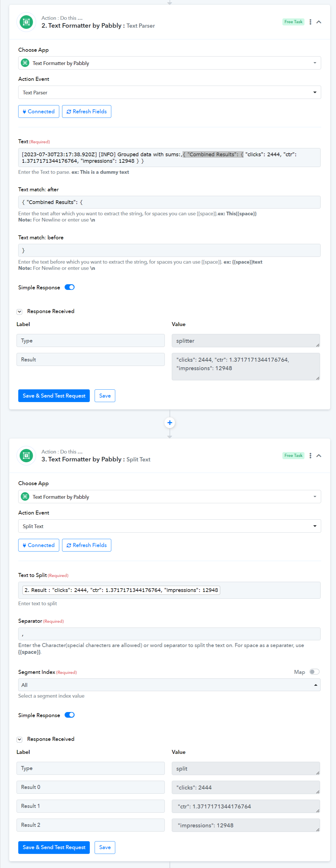This screenshot has width=336, height=868.
Task: Click the Result 2 label field
Action: 91,825
